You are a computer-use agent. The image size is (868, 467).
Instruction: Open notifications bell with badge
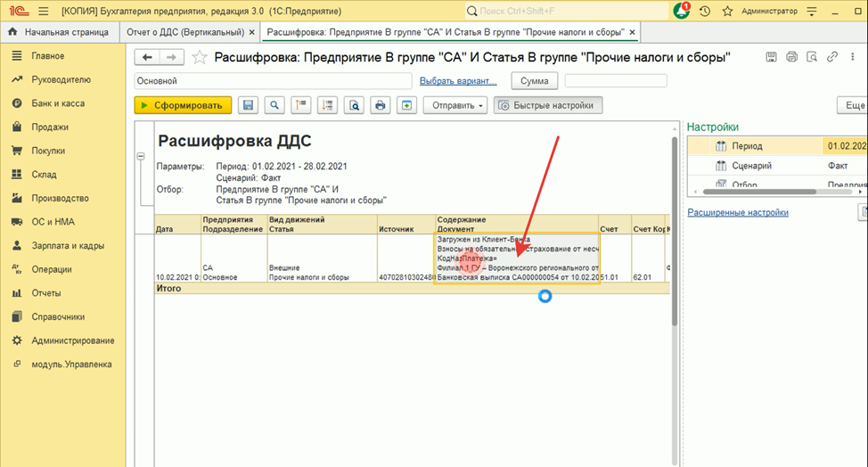pyautogui.click(x=681, y=11)
